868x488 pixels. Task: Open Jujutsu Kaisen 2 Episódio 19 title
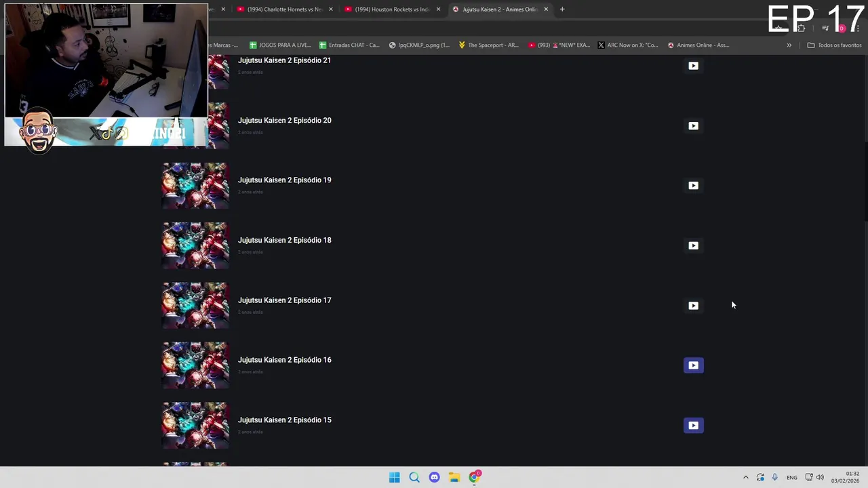tap(284, 180)
